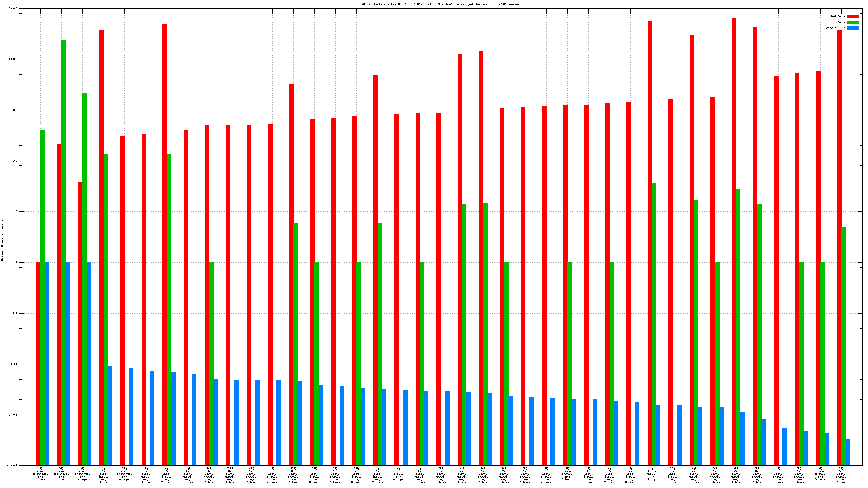Click the 'Score (0..1)' legend label

coord(834,28)
